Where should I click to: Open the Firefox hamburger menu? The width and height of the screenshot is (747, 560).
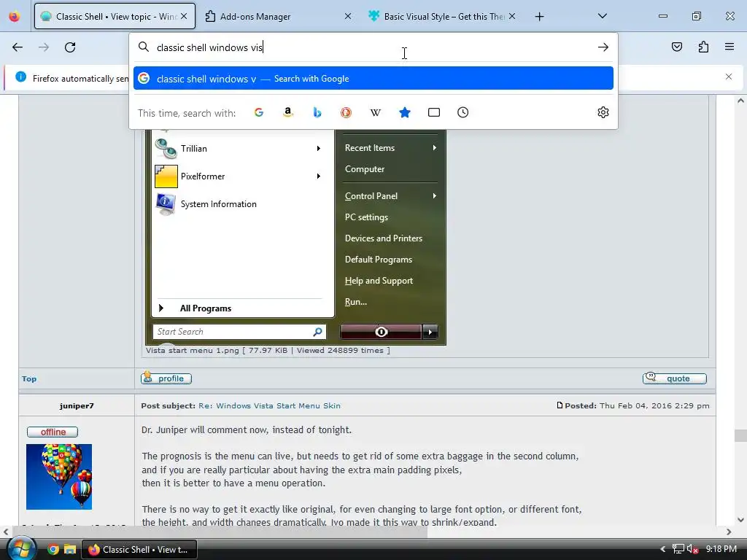[729, 47]
